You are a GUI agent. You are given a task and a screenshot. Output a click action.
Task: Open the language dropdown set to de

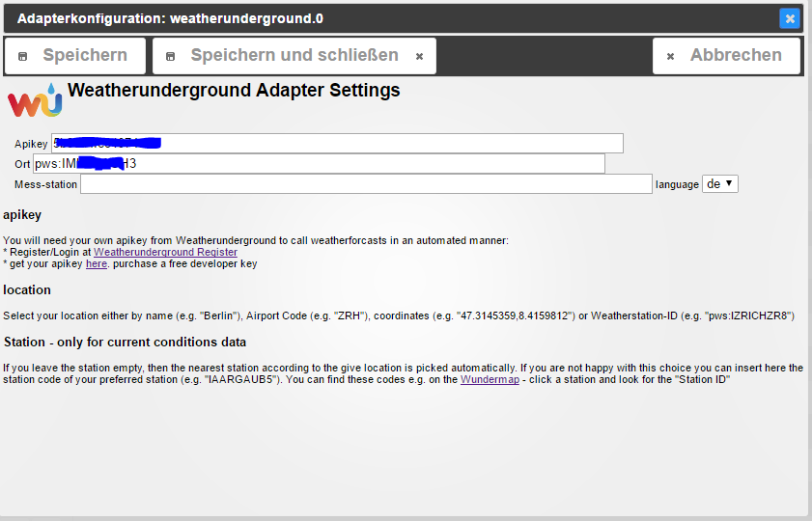click(720, 183)
